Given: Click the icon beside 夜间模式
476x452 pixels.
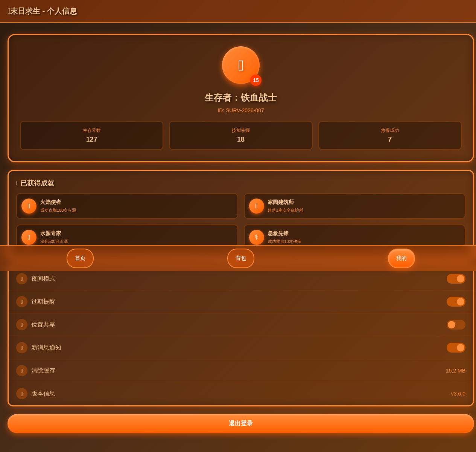Looking at the screenshot, I should pos(22,279).
